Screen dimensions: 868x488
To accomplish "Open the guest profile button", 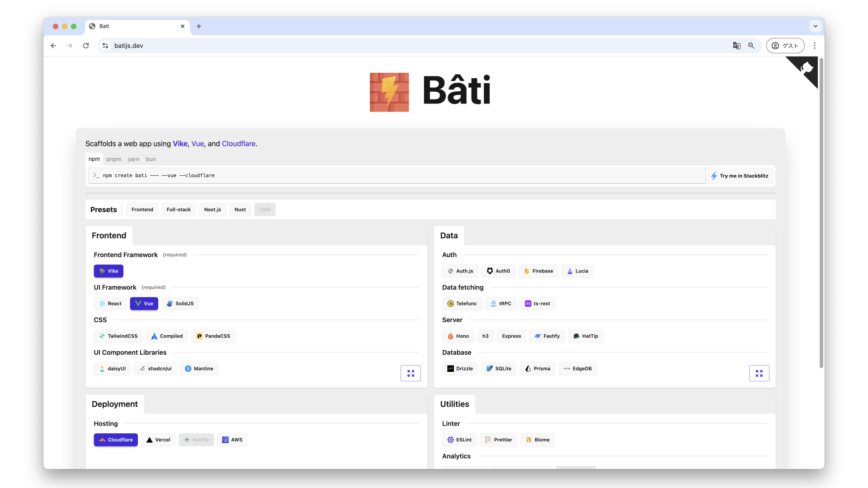I will pos(785,46).
